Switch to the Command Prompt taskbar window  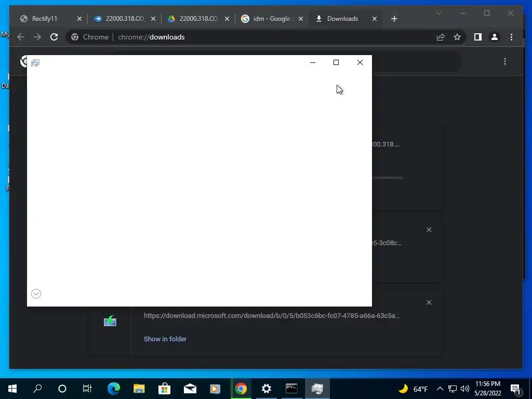(291, 389)
